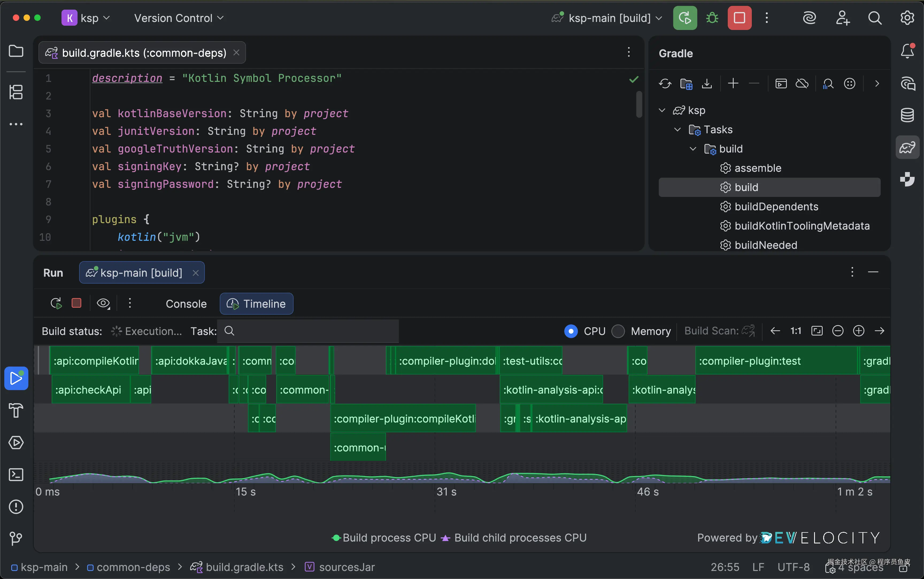Image resolution: width=924 pixels, height=579 pixels.
Task: Toggle Gradle offline mode icon
Action: pos(802,83)
